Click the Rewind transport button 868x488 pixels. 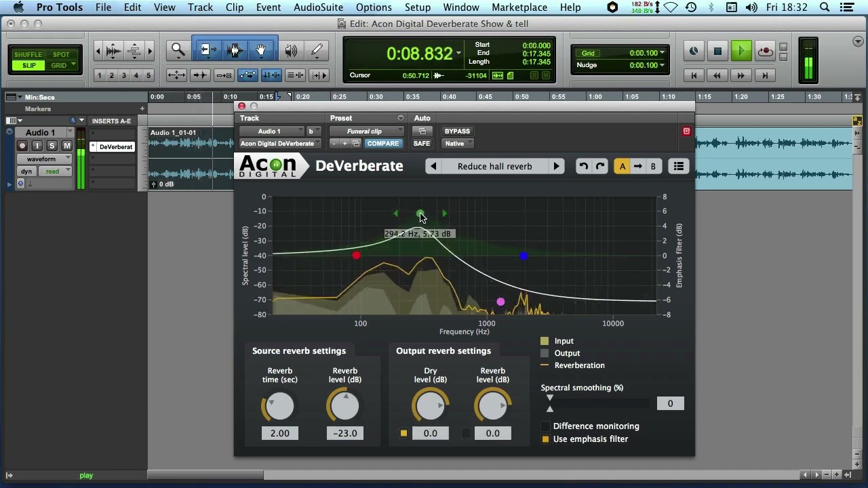[717, 75]
